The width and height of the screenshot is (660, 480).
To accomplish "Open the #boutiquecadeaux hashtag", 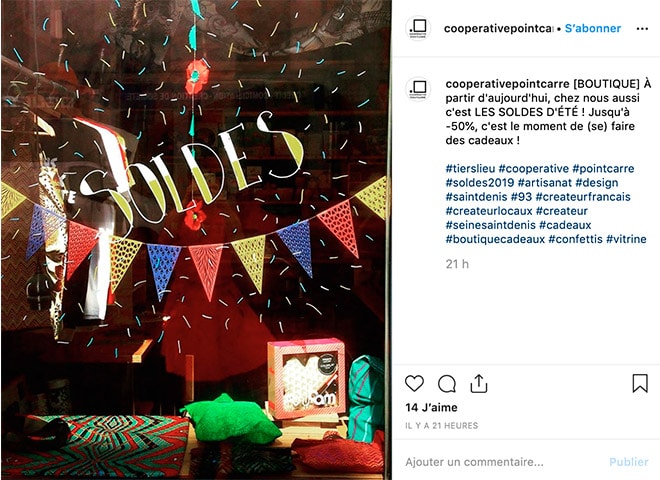I will click(x=495, y=239).
